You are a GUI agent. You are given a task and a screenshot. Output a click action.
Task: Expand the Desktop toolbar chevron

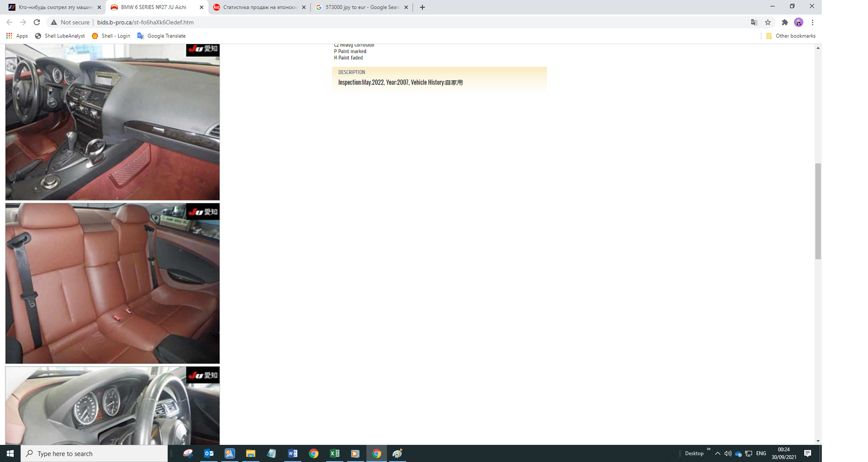point(708,449)
